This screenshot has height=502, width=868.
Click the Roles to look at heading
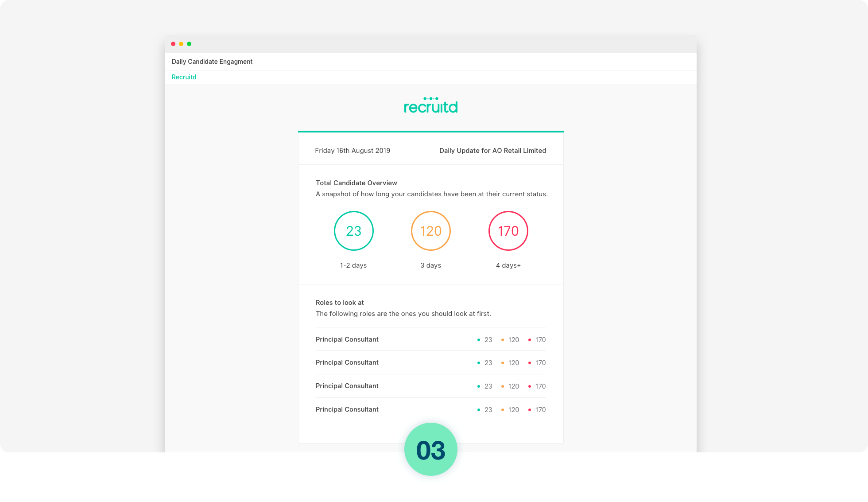coord(339,303)
